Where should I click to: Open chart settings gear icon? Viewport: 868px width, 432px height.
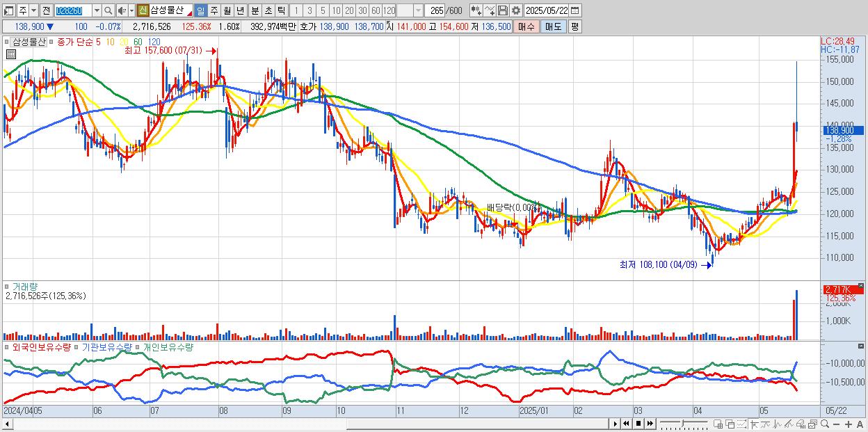click(515, 10)
